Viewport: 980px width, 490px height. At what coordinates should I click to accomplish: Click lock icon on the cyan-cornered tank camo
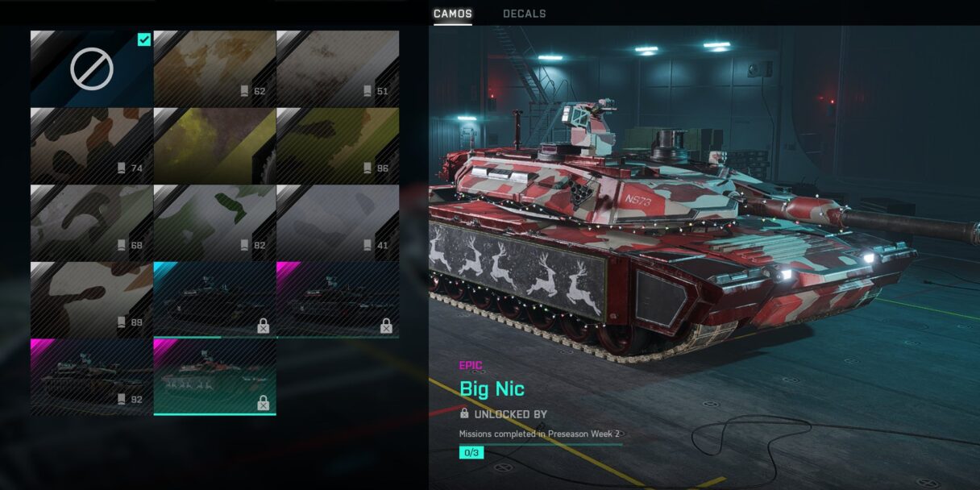click(x=263, y=326)
